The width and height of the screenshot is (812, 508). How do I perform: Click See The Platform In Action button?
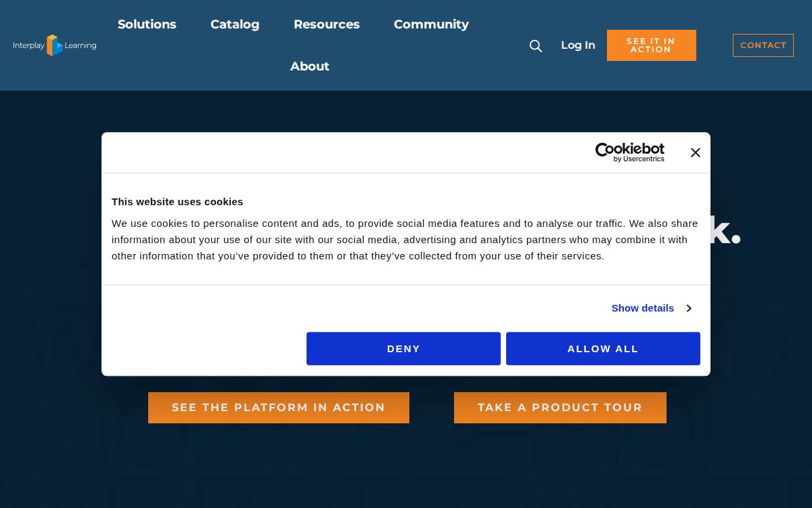coord(279,408)
